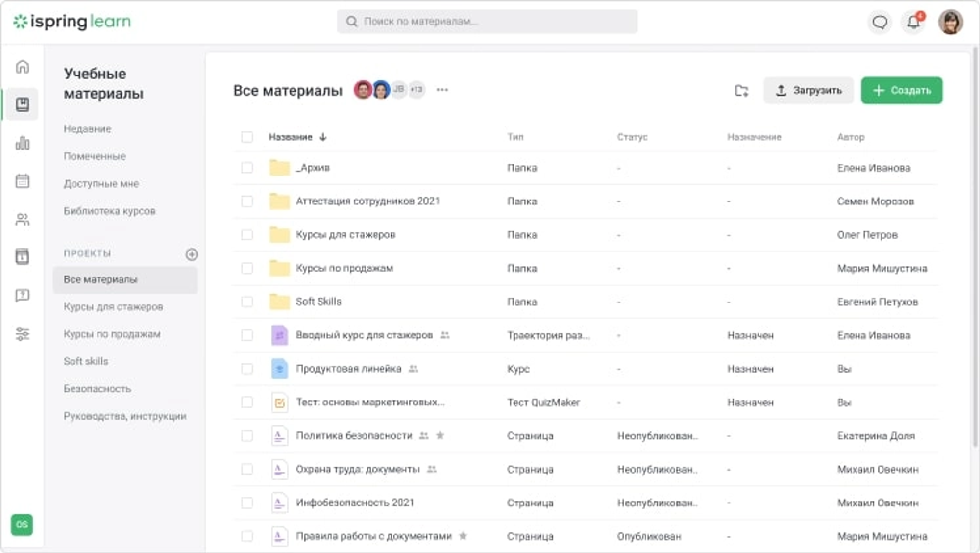Viewport: 980px width, 553px height.
Task: Open the chat bubble icon in the header
Action: 880,22
